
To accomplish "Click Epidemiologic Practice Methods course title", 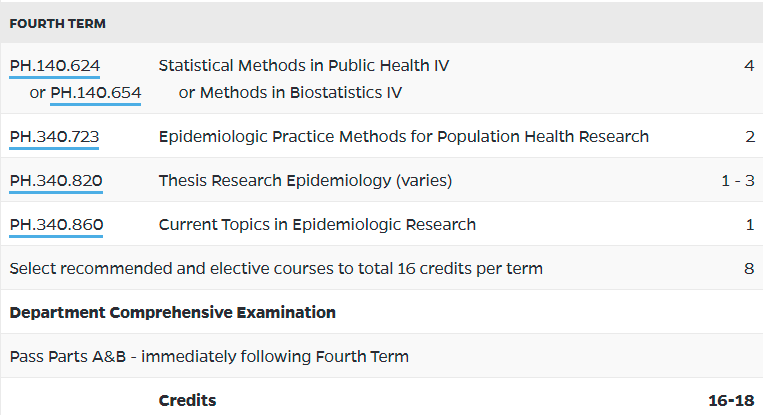I will point(404,137).
